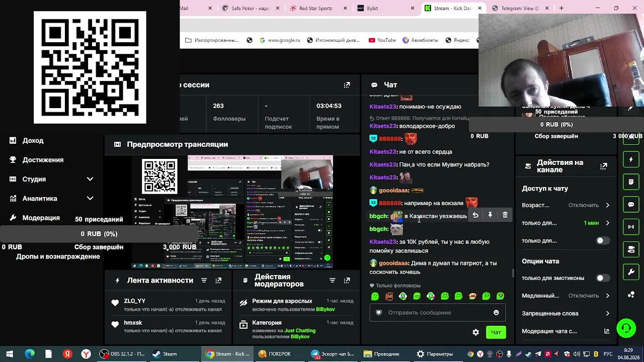Open the 'только для... 1 мин' setting
Screen dimensions: 644x362
tap(566, 223)
